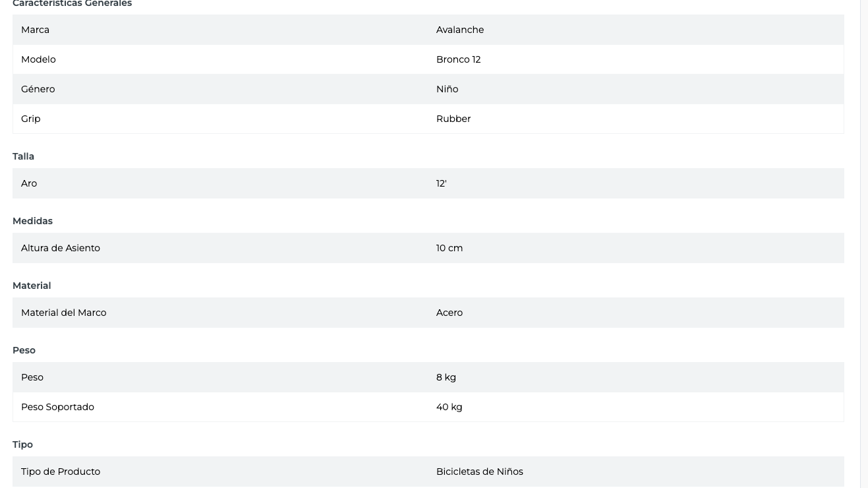Select the Altura de Asiento label
Viewport: 868px width, 488px height.
61,248
